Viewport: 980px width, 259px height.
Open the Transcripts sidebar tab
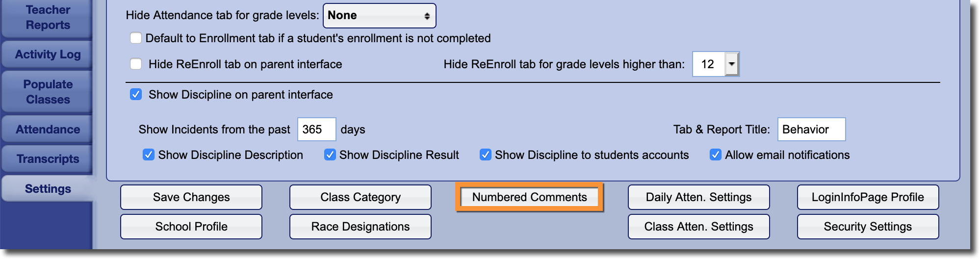[x=48, y=159]
